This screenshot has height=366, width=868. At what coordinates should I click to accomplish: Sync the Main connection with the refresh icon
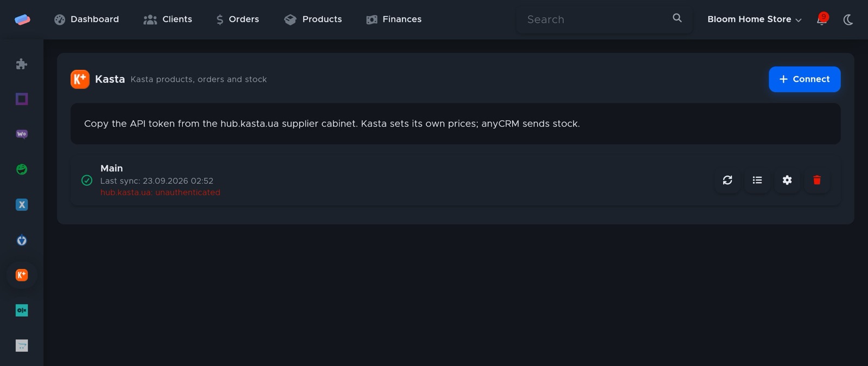[x=727, y=180]
